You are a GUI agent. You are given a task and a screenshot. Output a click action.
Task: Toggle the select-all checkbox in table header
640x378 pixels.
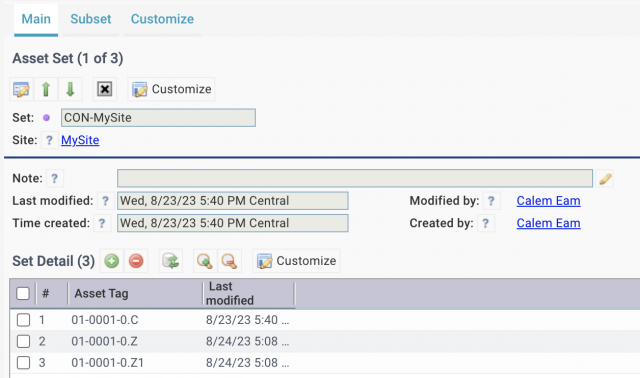[x=23, y=293]
